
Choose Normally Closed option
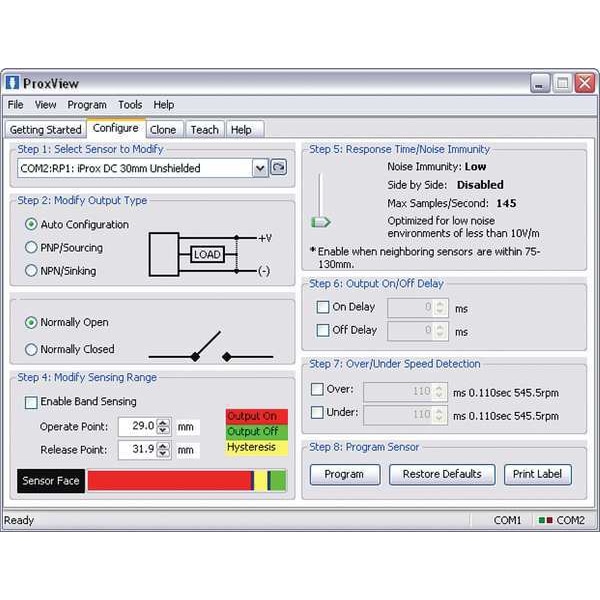[x=32, y=349]
